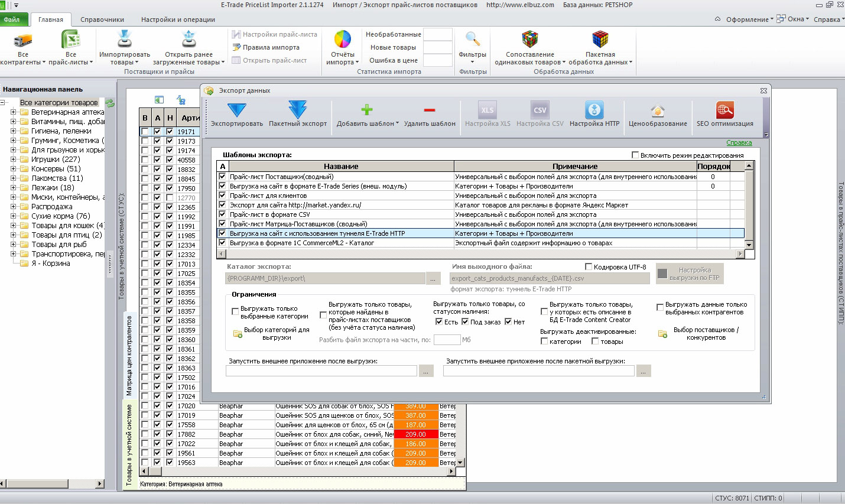Select Матрица цен контрагентов vertical tab
This screenshot has width=845, height=504.
pyautogui.click(x=129, y=355)
